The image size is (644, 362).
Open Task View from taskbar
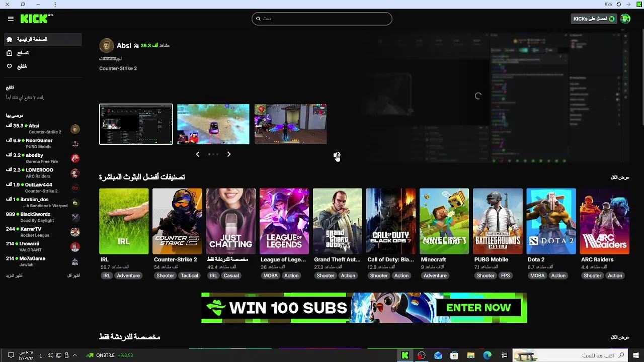tap(504, 355)
